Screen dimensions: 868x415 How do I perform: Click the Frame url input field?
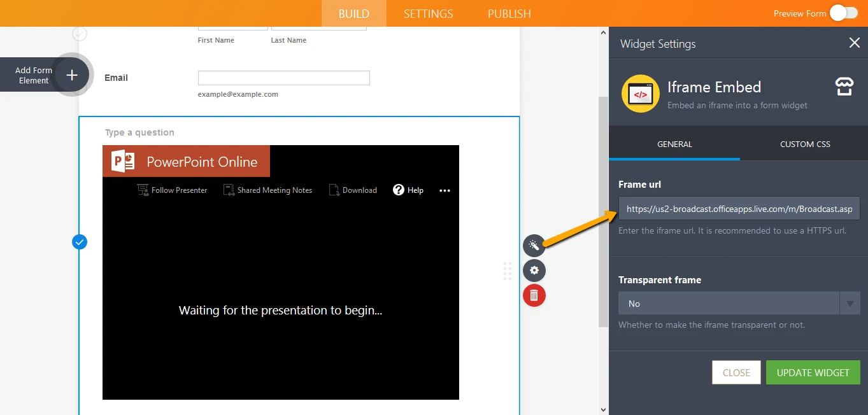(739, 209)
